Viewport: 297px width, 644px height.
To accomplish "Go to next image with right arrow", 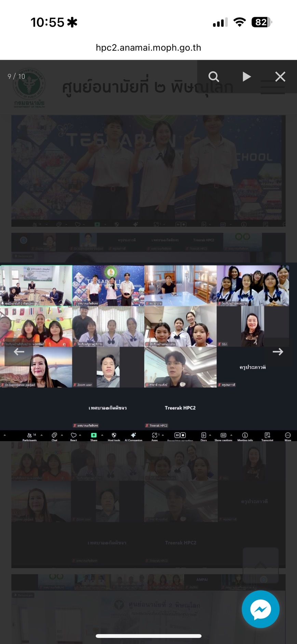I will tap(278, 352).
